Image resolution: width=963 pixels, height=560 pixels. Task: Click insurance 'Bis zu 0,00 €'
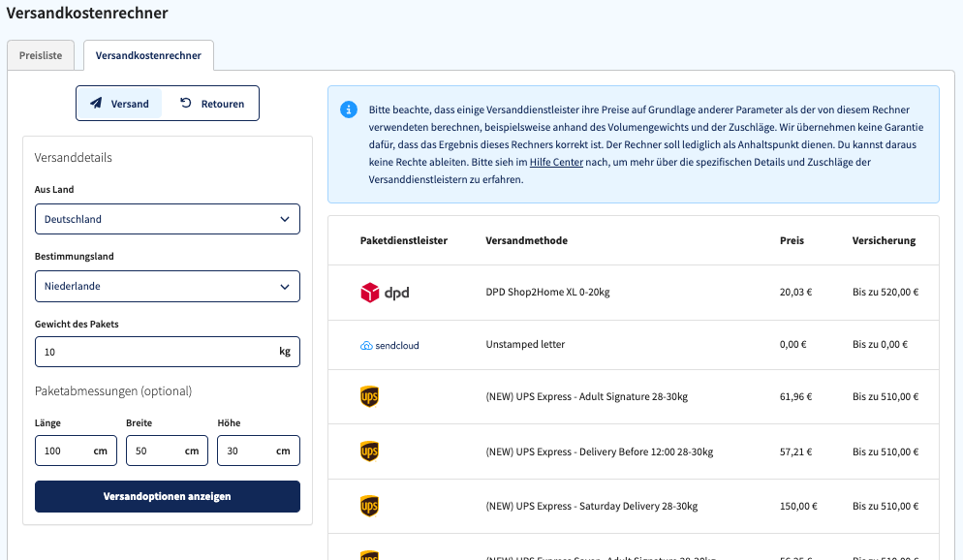(x=880, y=345)
